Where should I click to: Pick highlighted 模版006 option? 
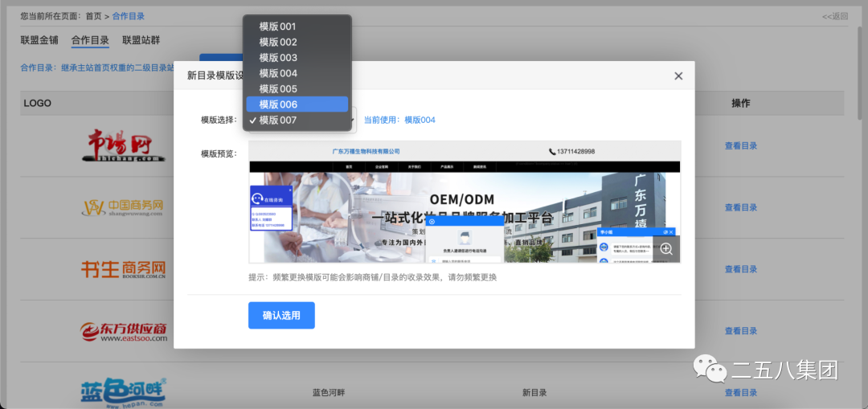(297, 104)
